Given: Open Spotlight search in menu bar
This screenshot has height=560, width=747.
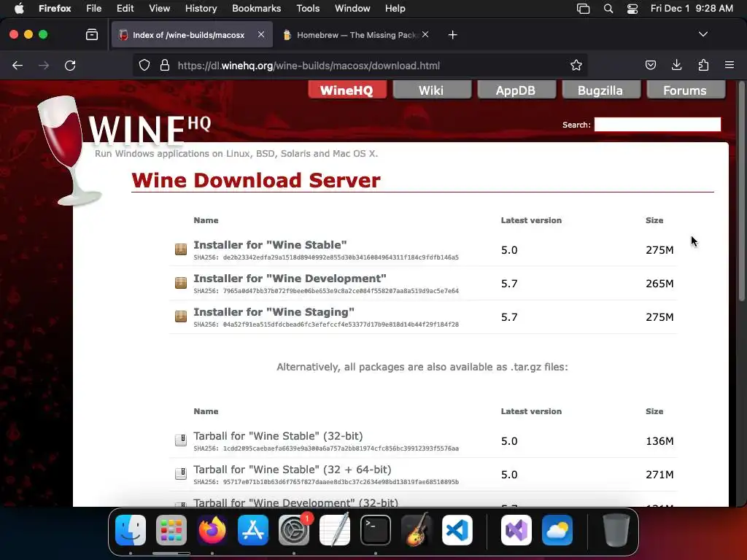Looking at the screenshot, I should pos(608,9).
